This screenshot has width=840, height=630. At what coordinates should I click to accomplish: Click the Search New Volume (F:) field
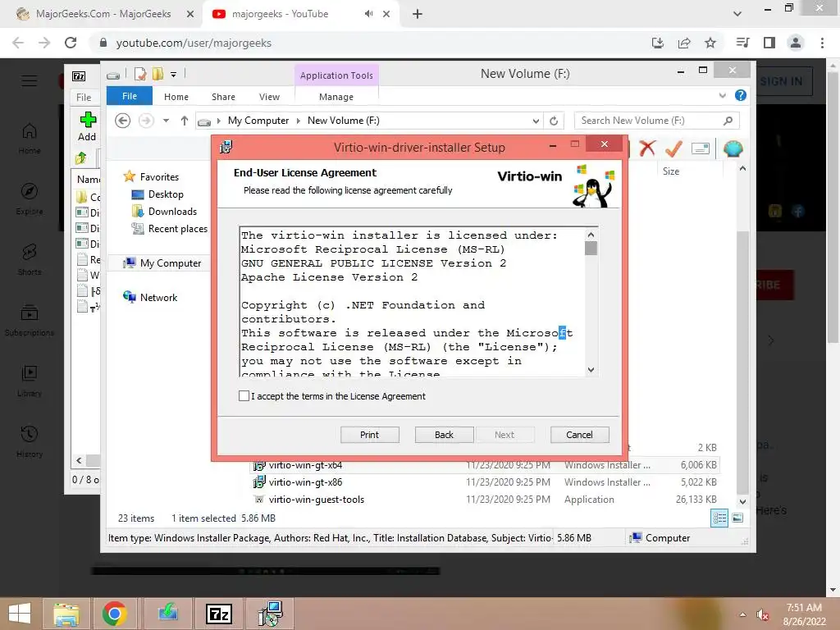[656, 121]
